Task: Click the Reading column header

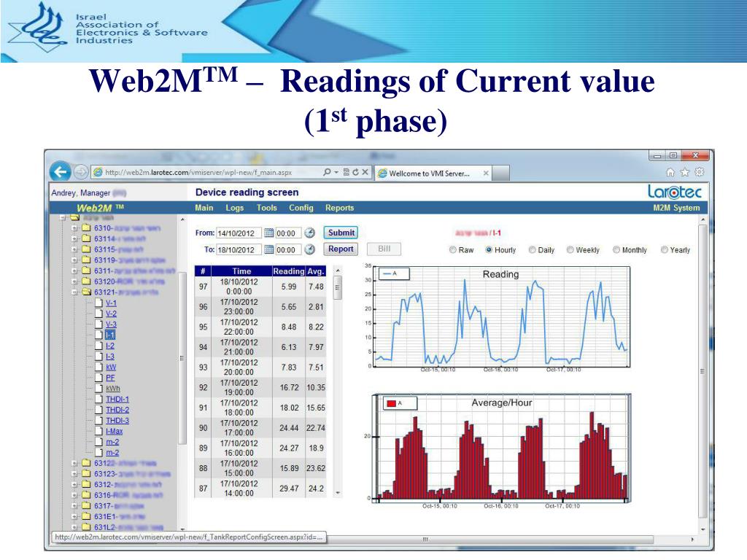Action: (x=288, y=271)
